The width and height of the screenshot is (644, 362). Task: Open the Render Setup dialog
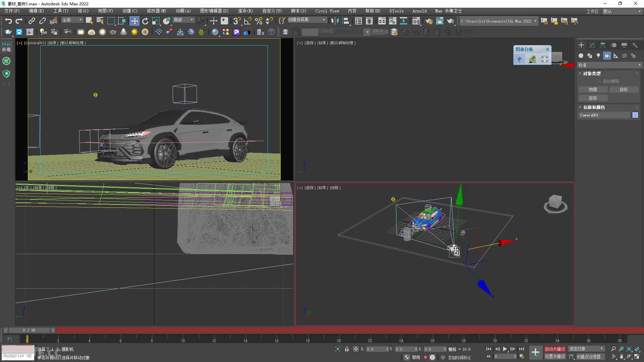[429, 21]
